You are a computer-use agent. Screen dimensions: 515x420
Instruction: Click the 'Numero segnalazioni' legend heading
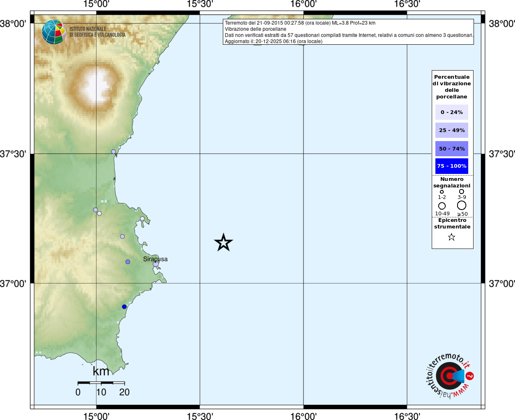tap(452, 183)
